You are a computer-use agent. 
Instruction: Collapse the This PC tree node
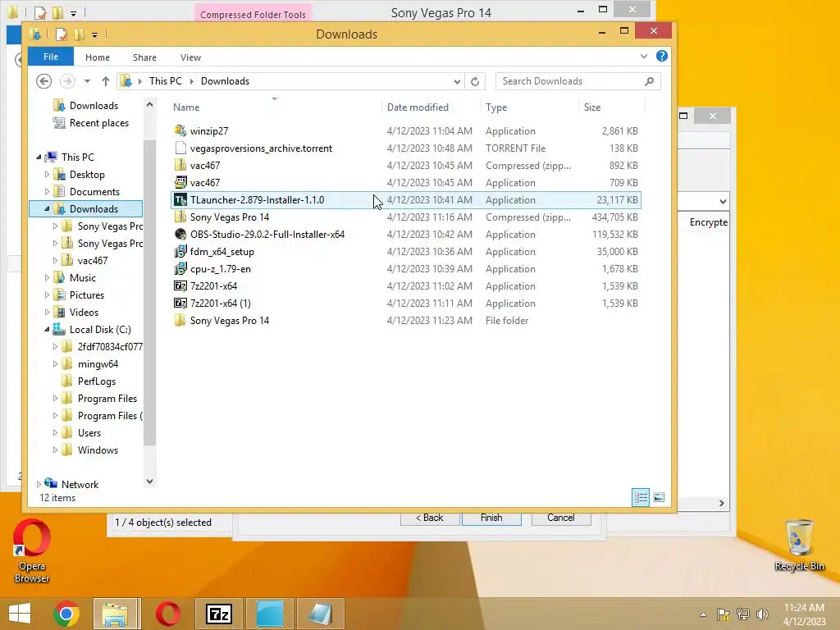click(x=39, y=157)
